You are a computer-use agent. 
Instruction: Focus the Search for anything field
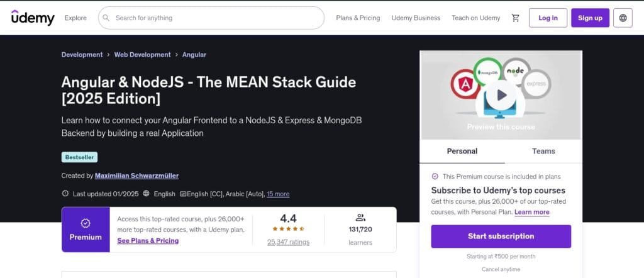tap(214, 18)
